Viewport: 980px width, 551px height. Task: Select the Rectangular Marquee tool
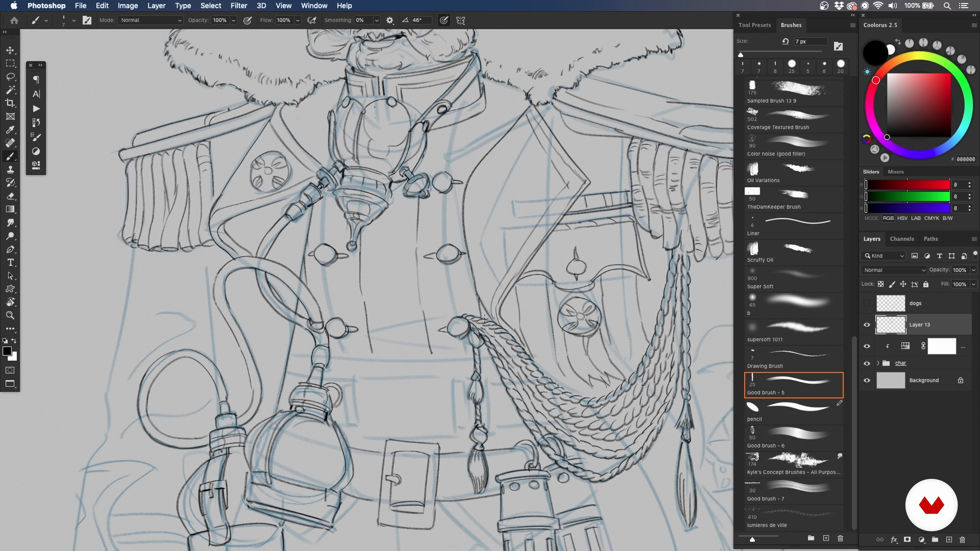click(x=10, y=63)
